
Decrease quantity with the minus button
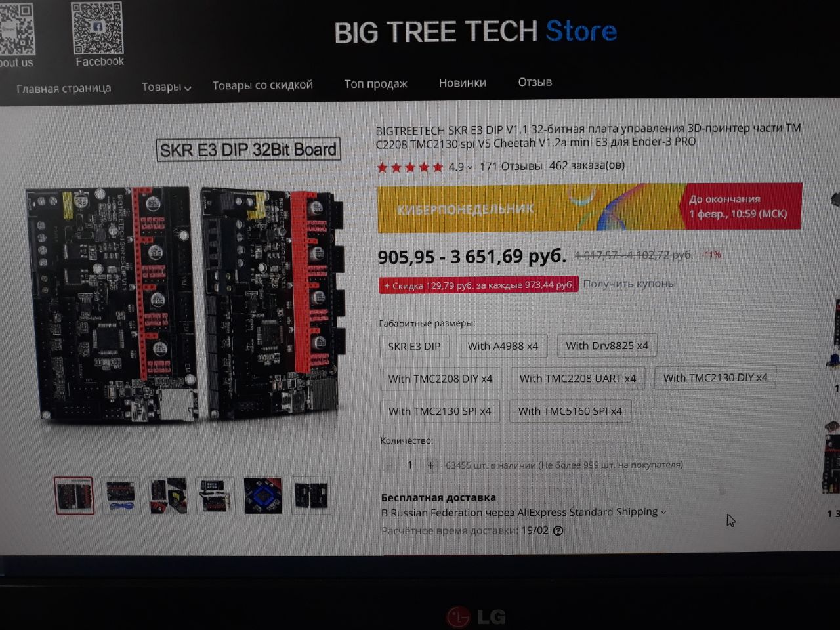coord(389,465)
